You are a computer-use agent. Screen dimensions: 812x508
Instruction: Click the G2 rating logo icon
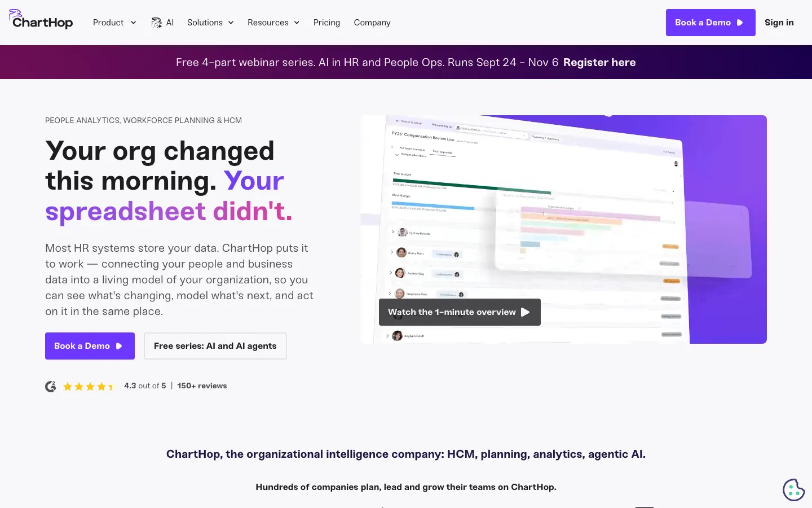[51, 387]
